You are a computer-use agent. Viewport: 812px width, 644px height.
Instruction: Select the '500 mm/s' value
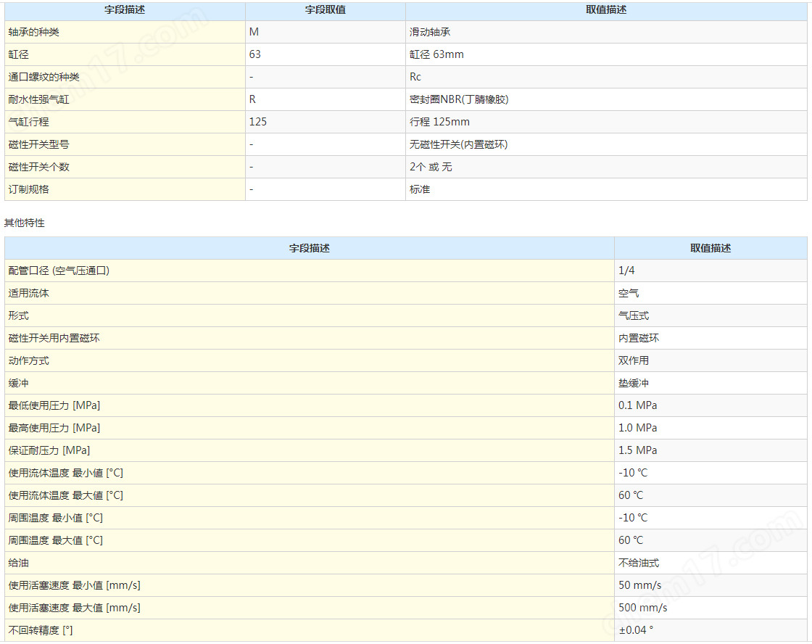pos(710,608)
